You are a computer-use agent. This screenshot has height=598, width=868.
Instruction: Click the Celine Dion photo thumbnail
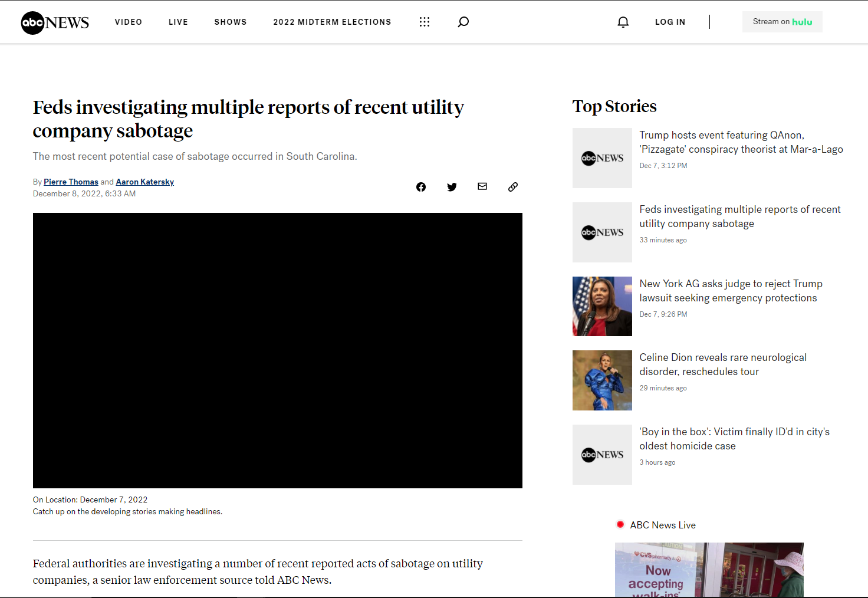602,380
